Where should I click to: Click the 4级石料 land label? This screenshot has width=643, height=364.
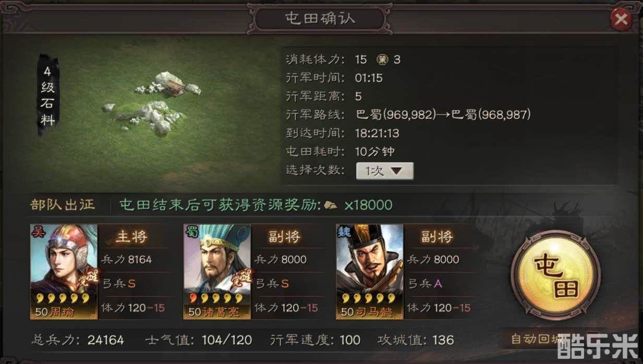[x=47, y=95]
